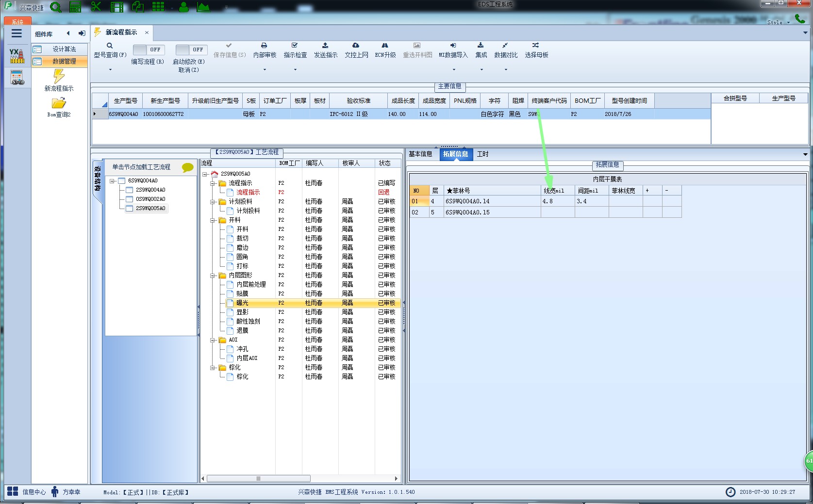813x504 pixels.
Task: Click the user person icon in title bar
Action: [x=183, y=7]
